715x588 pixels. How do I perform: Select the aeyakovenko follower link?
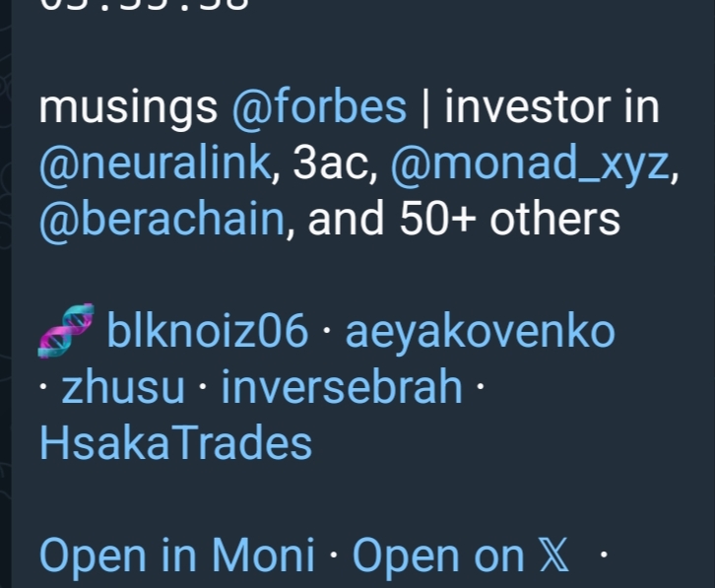[480, 333]
